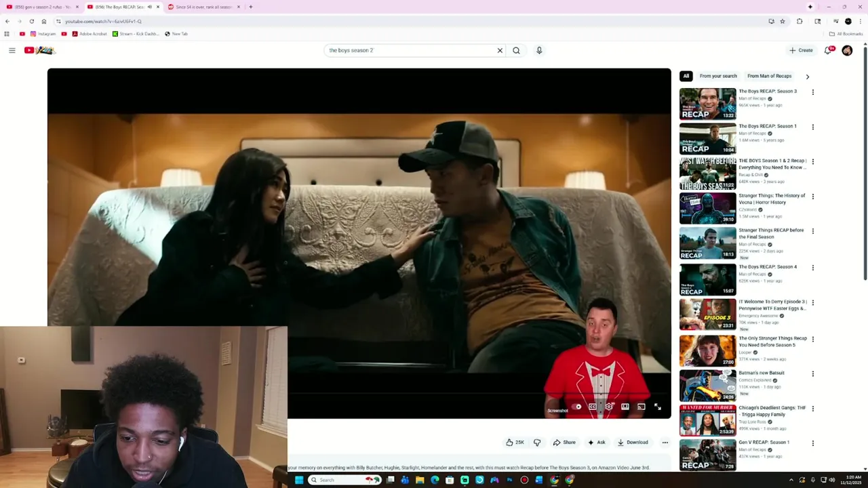Open options for The Boys RECAP: Season 4
Screen dimensions: 868x488
tap(812, 268)
